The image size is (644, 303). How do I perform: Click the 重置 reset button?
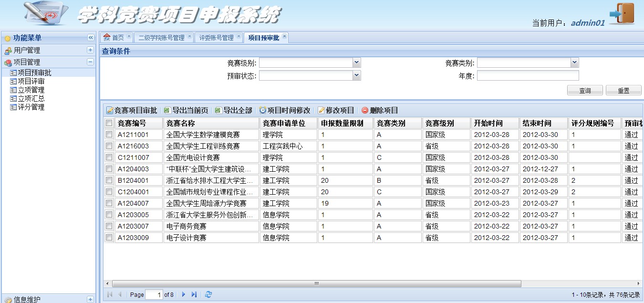tap(623, 91)
